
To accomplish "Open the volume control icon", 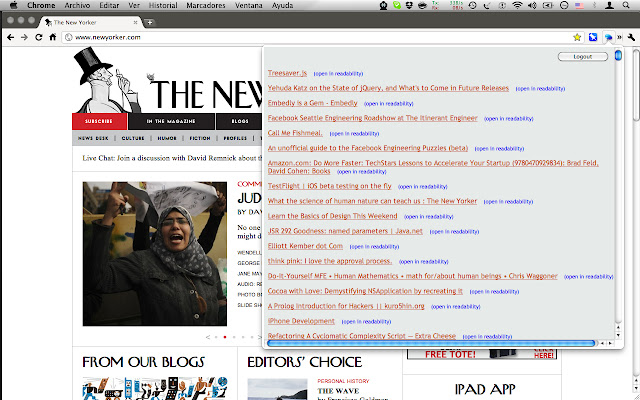I will coord(532,5).
